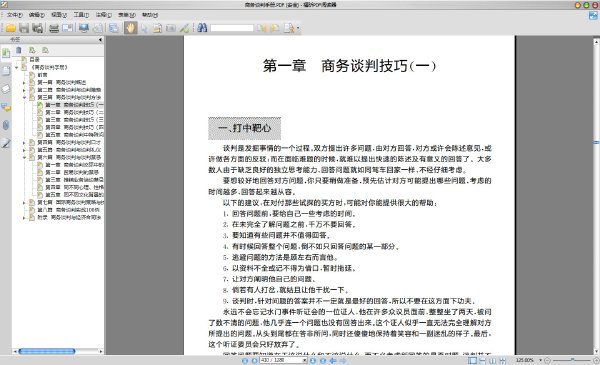Open the 工具 menu
The image size is (600, 365).
[81, 15]
